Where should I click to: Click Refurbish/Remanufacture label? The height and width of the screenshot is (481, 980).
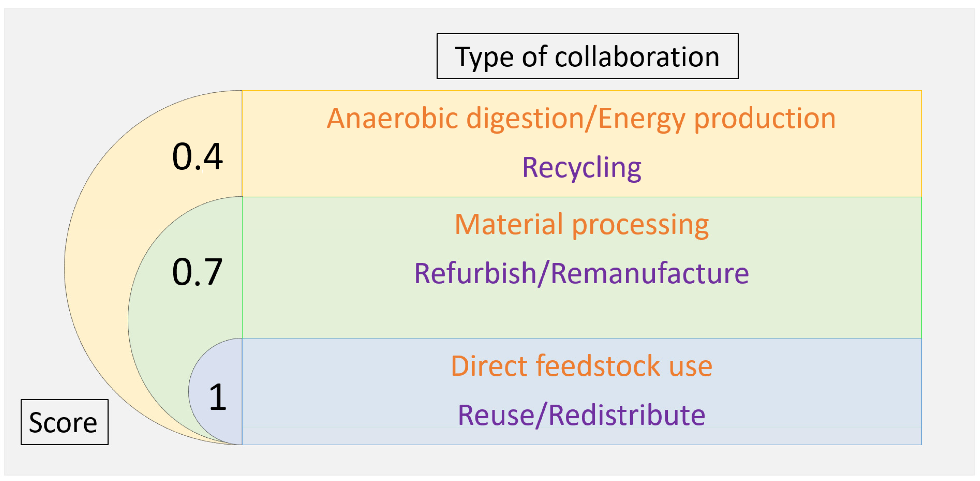click(582, 273)
